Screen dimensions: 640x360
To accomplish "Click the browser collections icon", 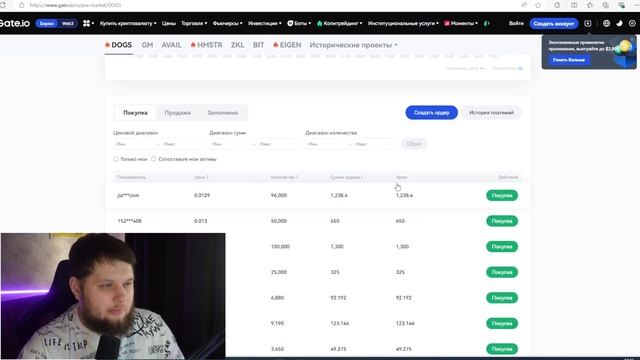I will [x=605, y=5].
